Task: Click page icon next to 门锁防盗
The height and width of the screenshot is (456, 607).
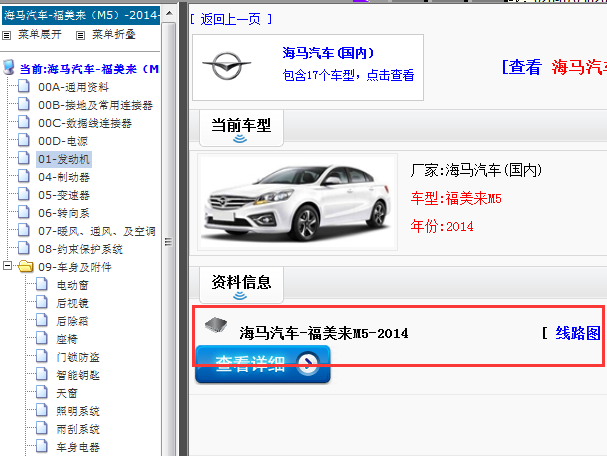Action: pos(42,356)
